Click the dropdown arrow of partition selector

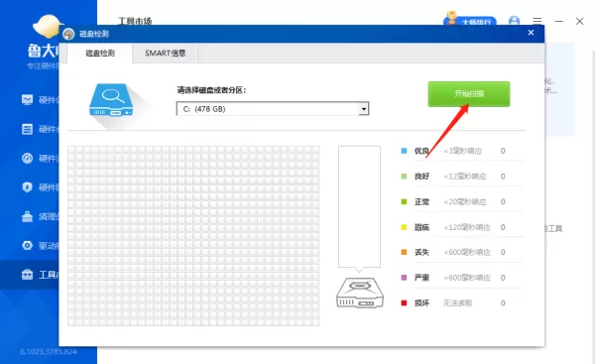(x=364, y=109)
